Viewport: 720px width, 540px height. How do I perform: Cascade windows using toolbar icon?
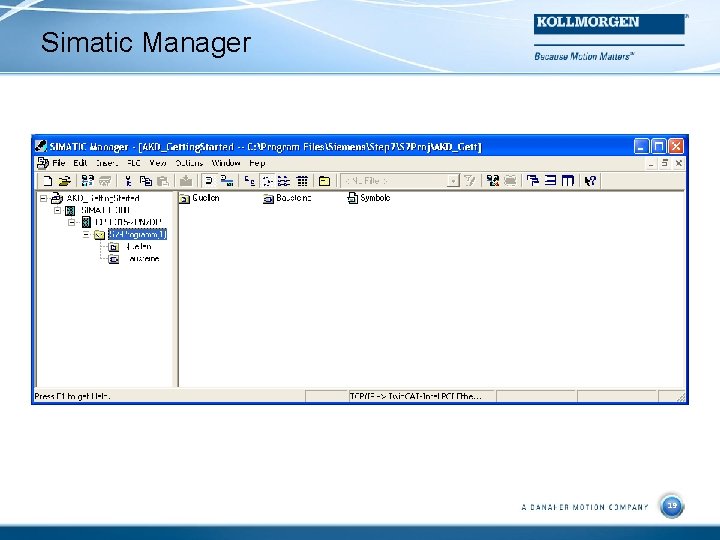point(533,181)
